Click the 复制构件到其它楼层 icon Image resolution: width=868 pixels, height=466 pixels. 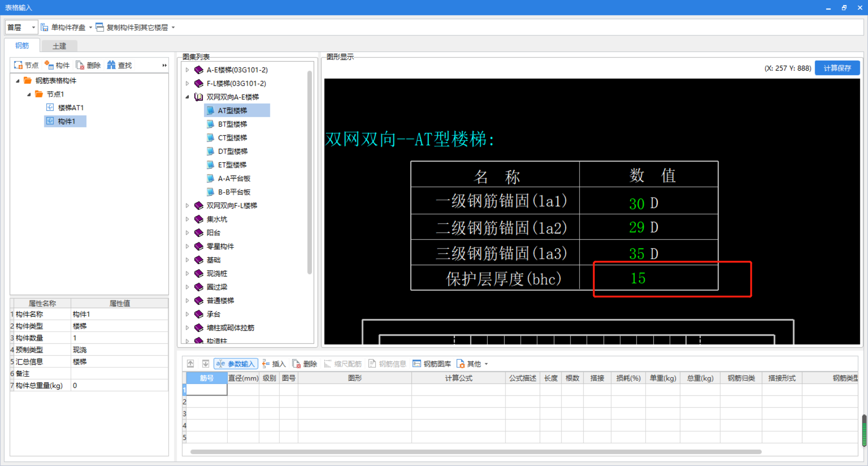(x=100, y=27)
